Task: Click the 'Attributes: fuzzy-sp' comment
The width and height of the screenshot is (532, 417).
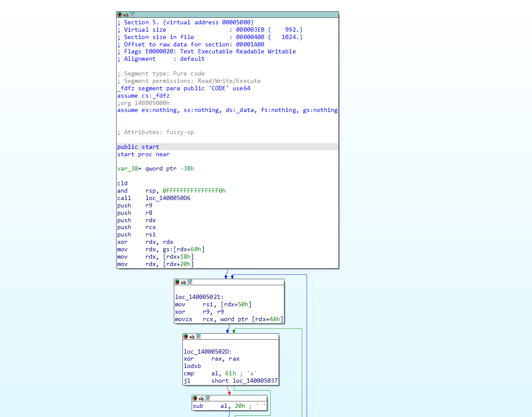Action: [155, 132]
